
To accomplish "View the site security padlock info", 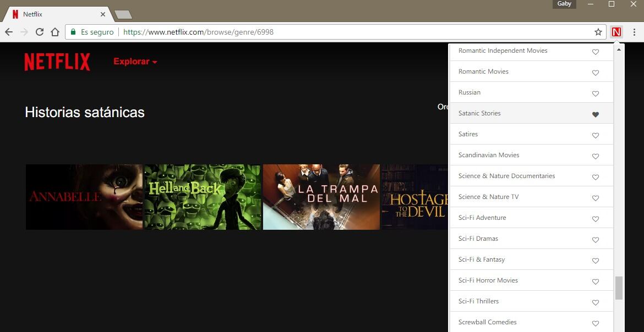I will (73, 32).
